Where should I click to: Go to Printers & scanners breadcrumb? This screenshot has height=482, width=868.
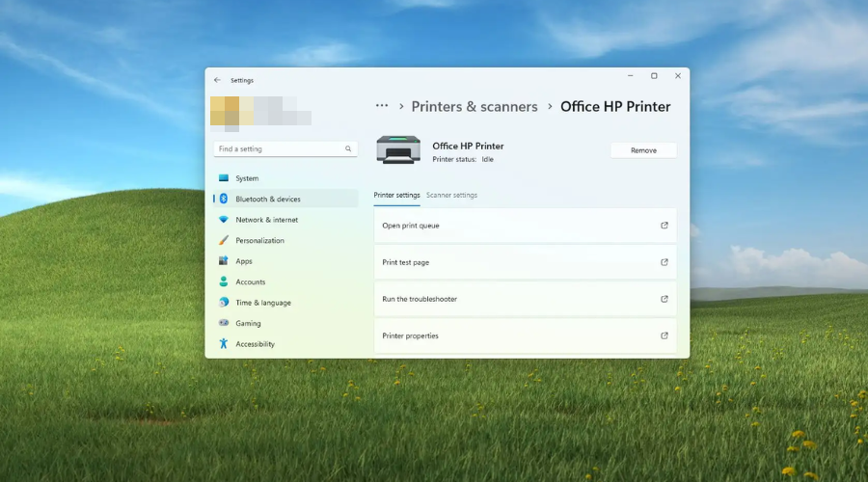coord(475,106)
